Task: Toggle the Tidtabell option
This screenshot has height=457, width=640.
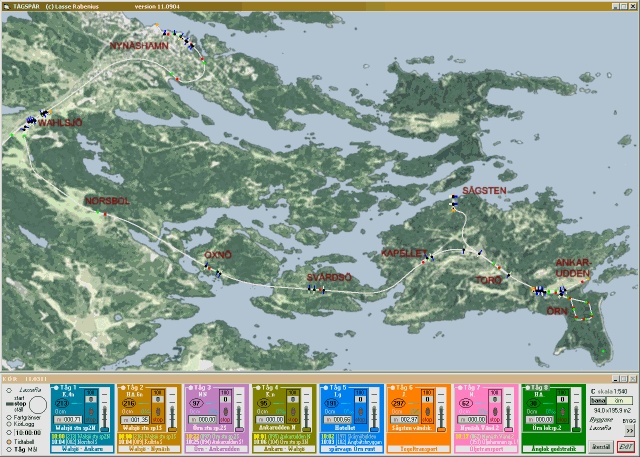Action: coord(7,441)
